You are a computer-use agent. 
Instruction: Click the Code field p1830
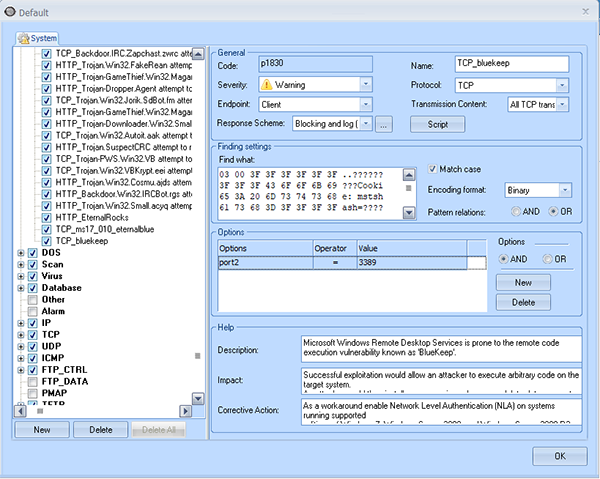pyautogui.click(x=315, y=64)
